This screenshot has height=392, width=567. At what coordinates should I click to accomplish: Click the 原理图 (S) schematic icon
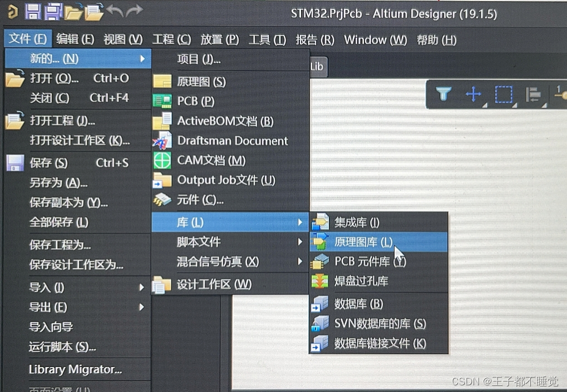(x=162, y=81)
